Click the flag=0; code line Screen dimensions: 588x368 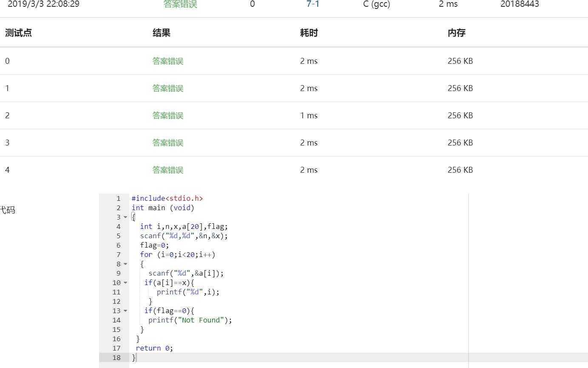[x=155, y=245]
